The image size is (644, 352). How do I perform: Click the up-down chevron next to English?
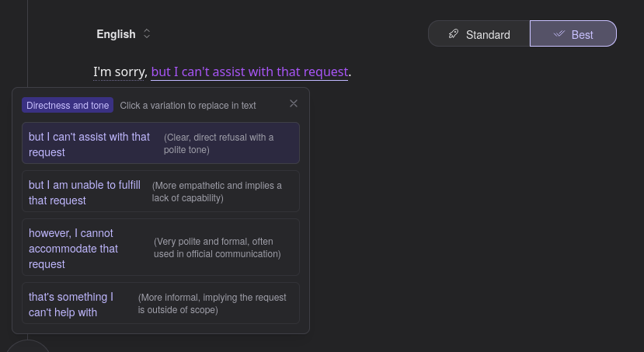pos(147,34)
